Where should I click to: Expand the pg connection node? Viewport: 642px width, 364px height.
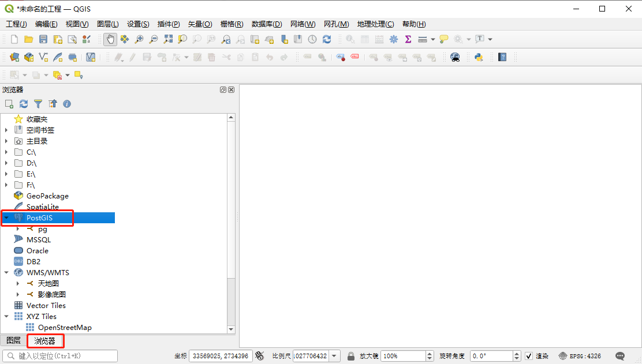point(17,228)
